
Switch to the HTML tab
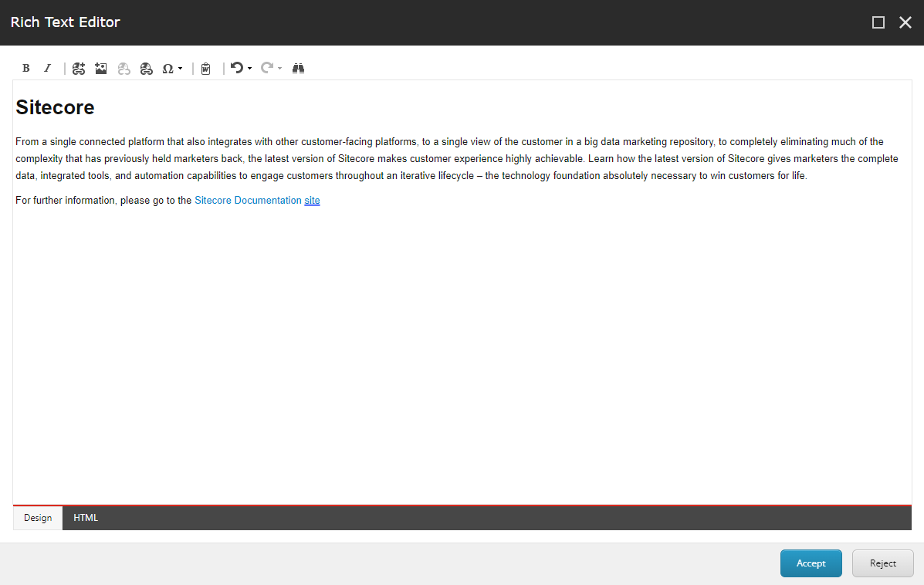[85, 518]
